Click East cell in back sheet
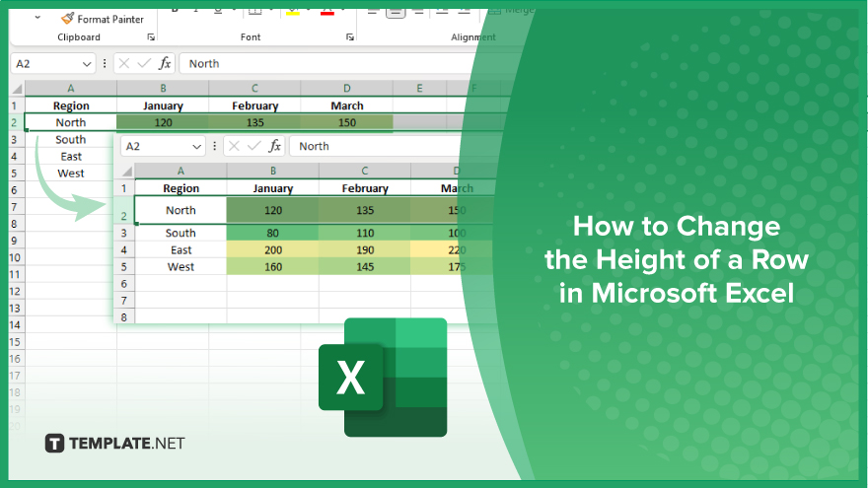868x488 pixels. click(x=71, y=157)
